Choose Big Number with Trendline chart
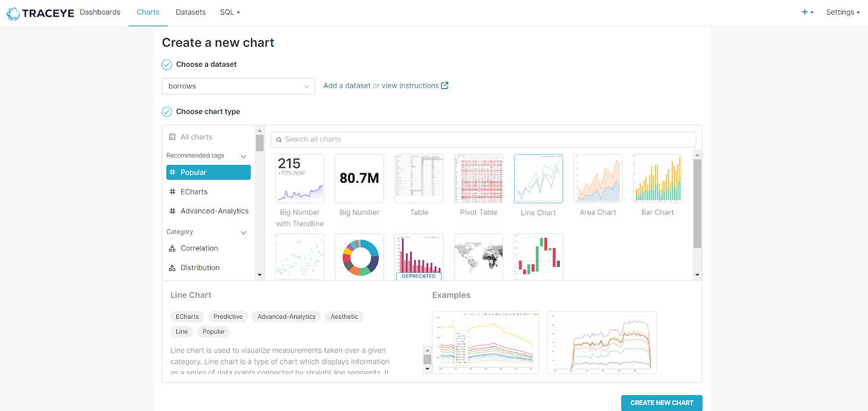 click(x=300, y=191)
